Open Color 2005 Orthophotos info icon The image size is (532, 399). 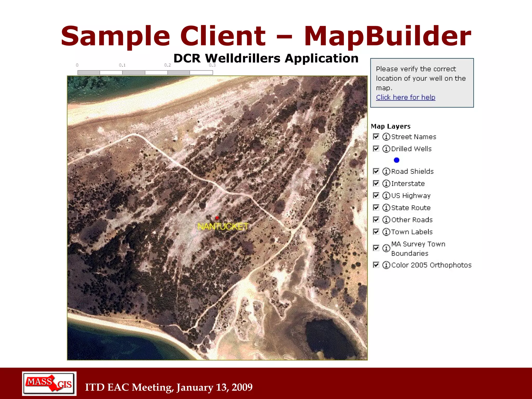(x=386, y=265)
